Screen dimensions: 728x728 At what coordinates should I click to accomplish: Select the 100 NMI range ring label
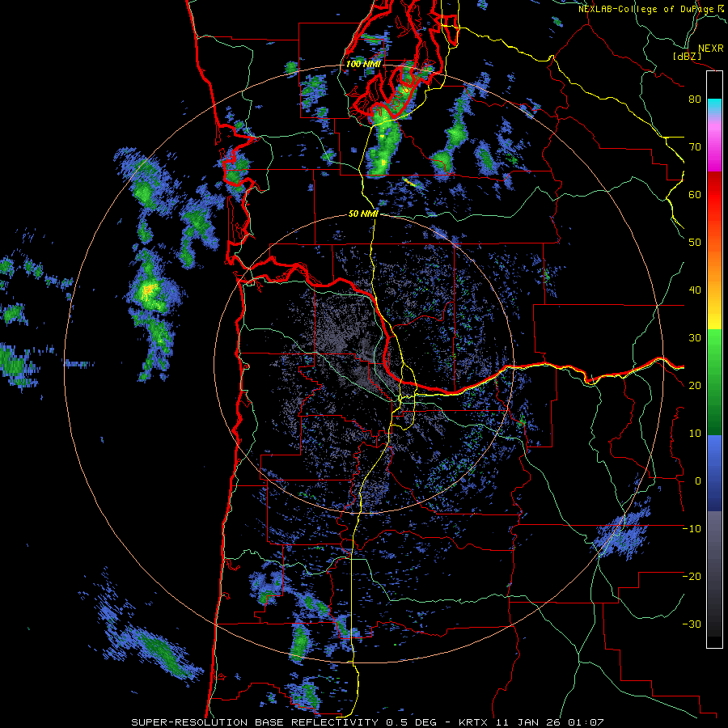[363, 64]
